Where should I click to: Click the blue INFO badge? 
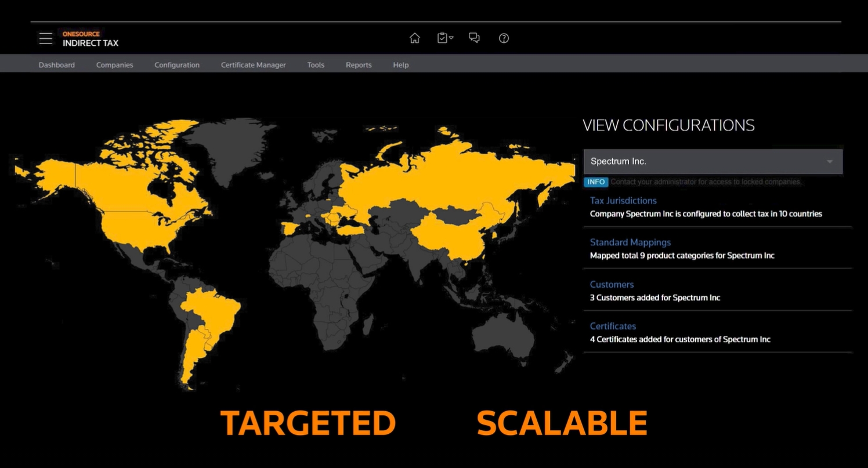[x=596, y=182]
